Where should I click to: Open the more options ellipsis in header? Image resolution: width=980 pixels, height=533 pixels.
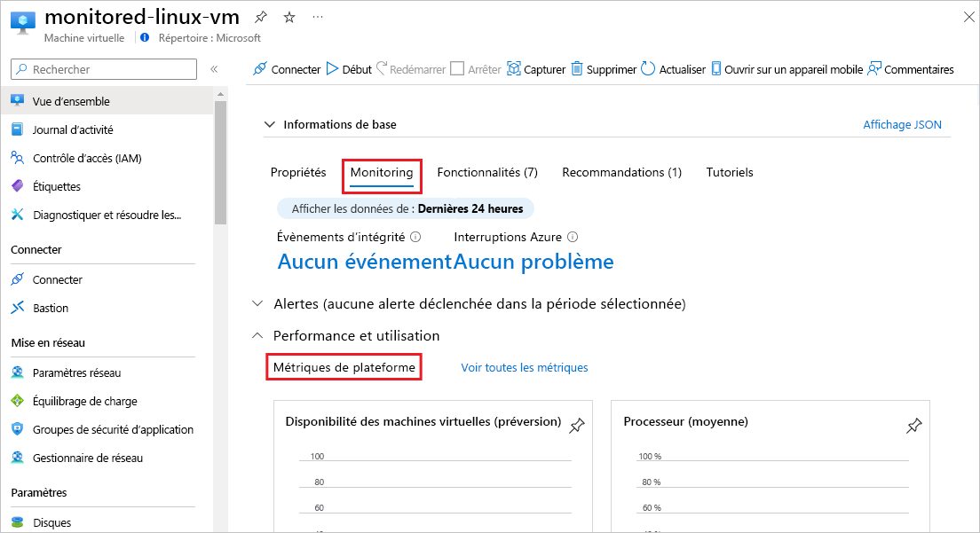tap(318, 18)
